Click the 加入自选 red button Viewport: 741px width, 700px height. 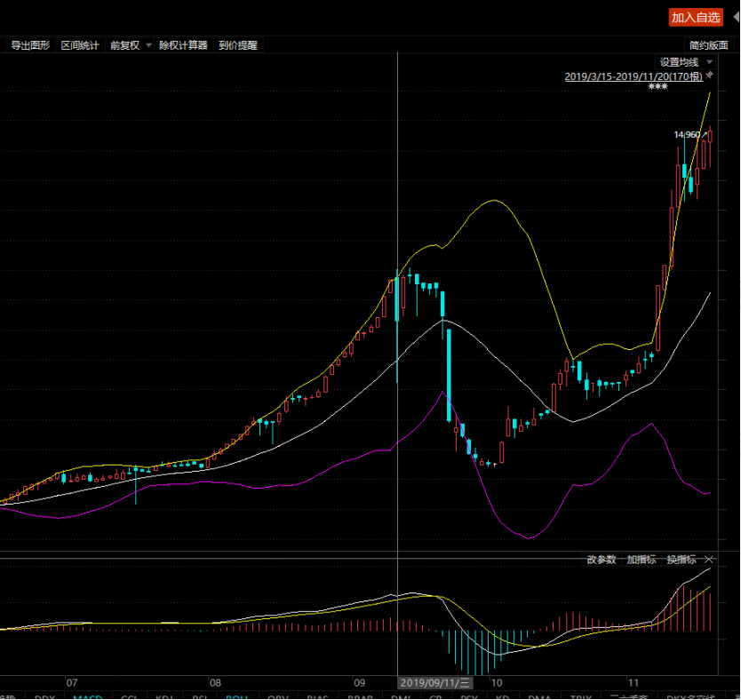696,18
